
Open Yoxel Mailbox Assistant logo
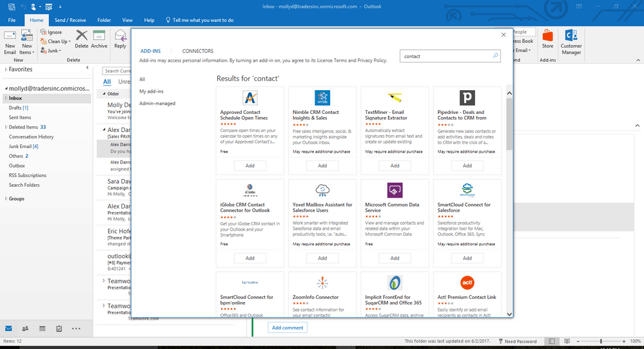(x=322, y=191)
